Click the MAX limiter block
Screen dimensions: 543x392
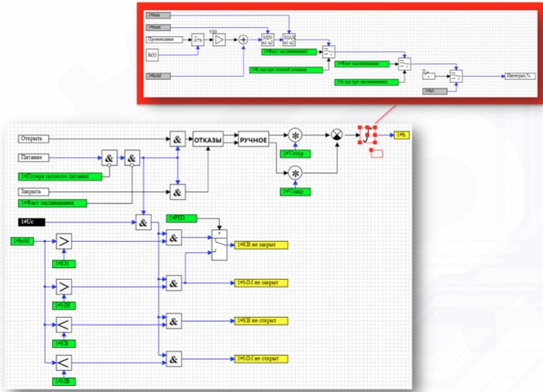pyautogui.click(x=289, y=40)
